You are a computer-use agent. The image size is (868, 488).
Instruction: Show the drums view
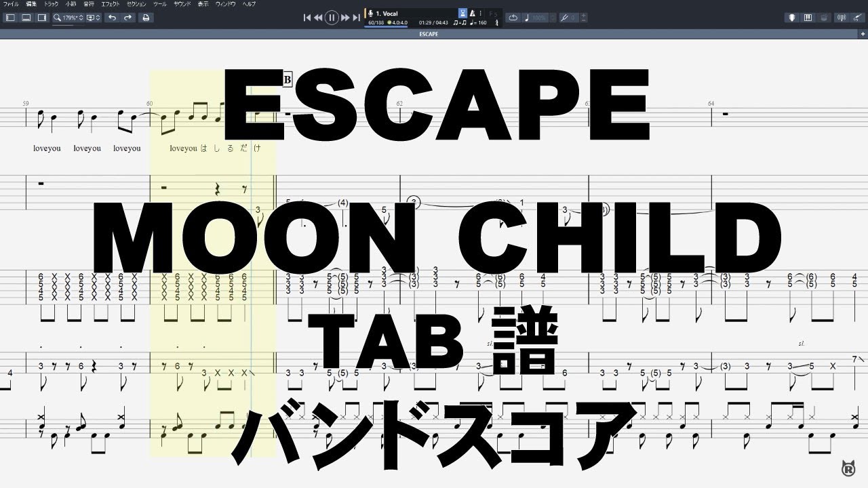coord(823,18)
